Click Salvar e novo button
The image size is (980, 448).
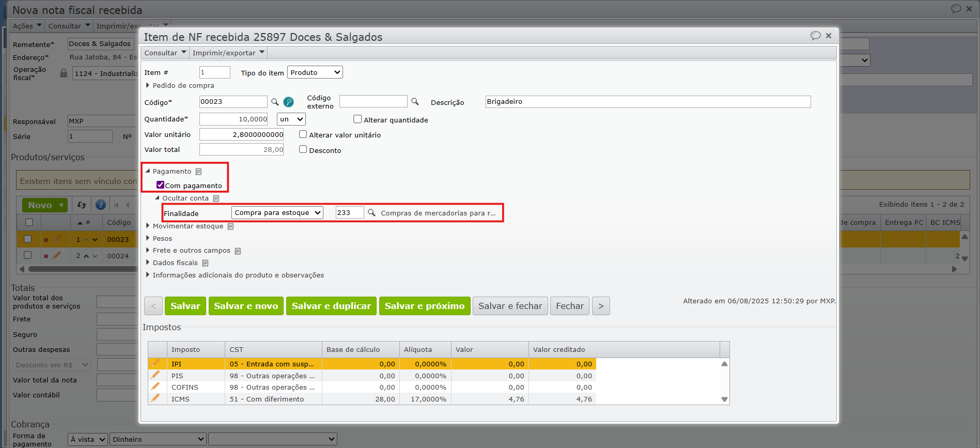pyautogui.click(x=246, y=306)
